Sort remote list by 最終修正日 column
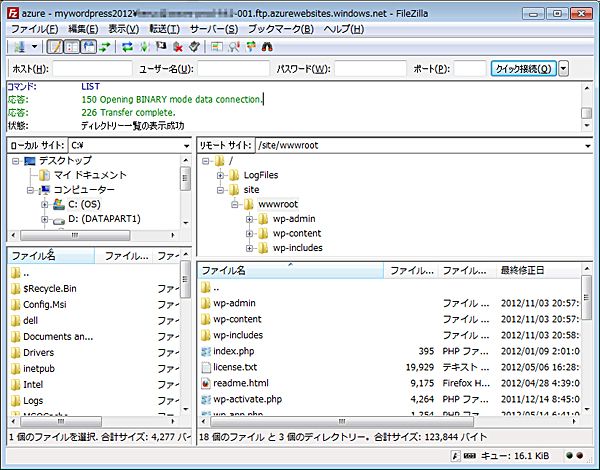Image resolution: width=600 pixels, height=470 pixels. (x=539, y=271)
